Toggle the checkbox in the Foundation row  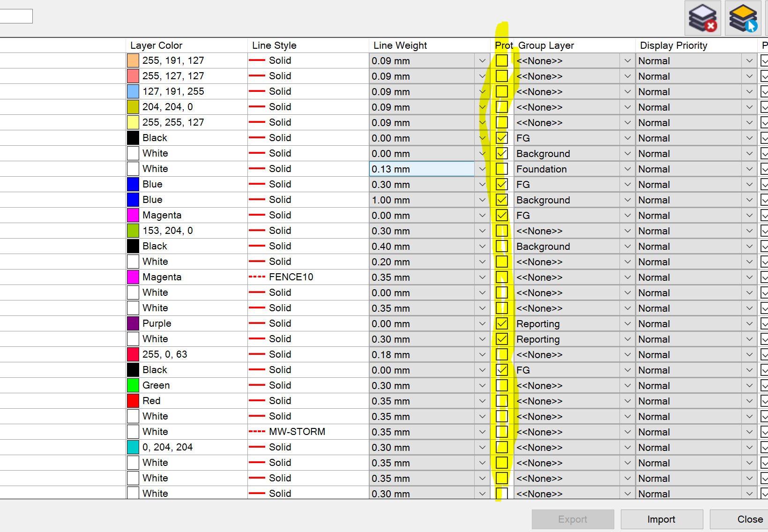[x=501, y=169]
